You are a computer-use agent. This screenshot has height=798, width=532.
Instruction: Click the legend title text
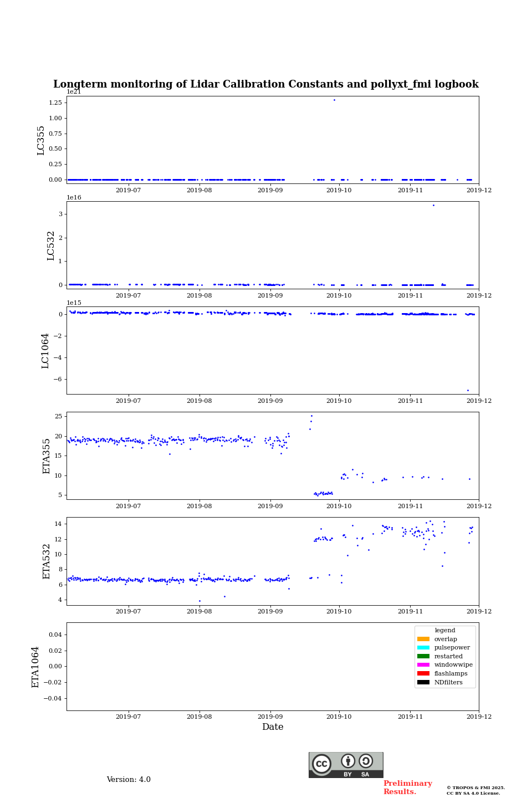[444, 630]
